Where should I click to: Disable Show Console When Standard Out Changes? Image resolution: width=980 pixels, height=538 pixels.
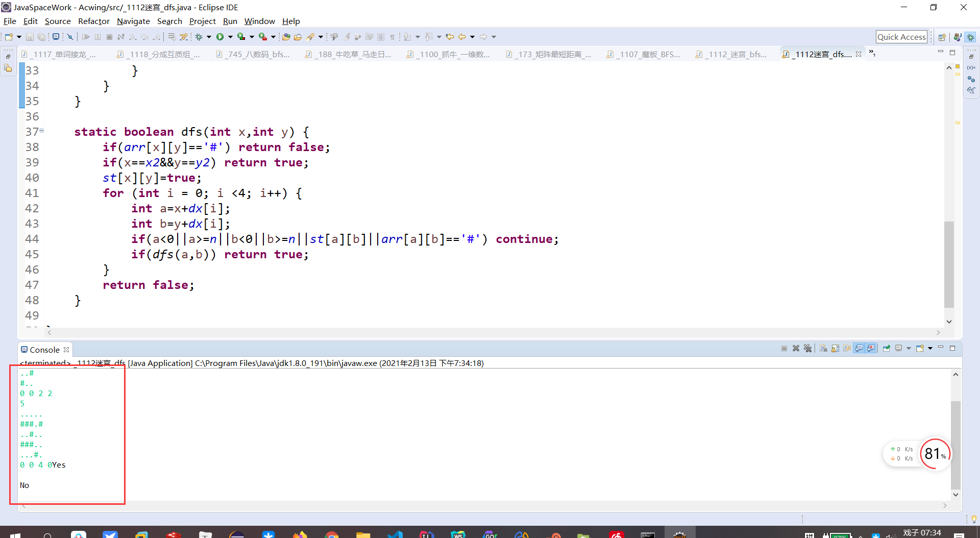point(860,348)
